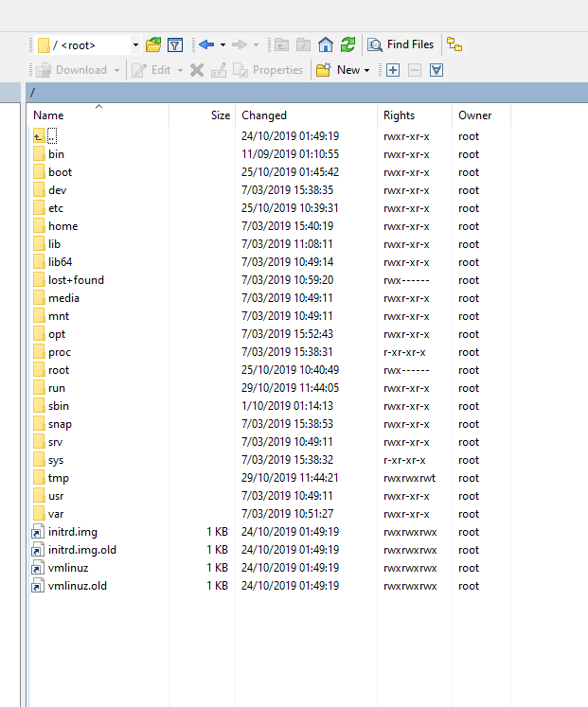Select the home folder in the list
This screenshot has width=588, height=707.
62,226
